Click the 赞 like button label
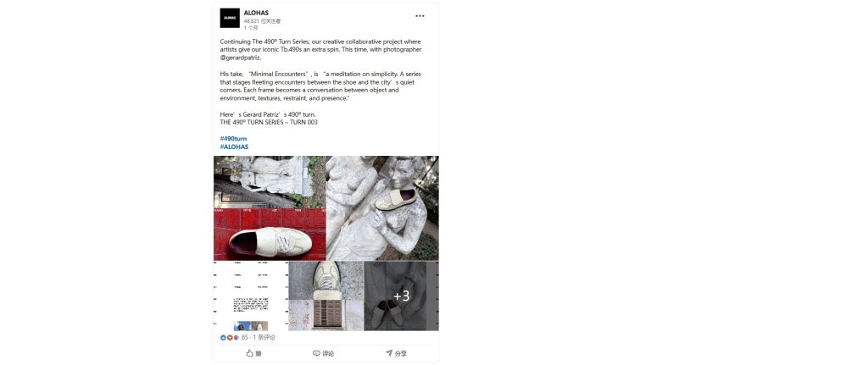Viewport: 868px width, 365px height. tap(259, 353)
